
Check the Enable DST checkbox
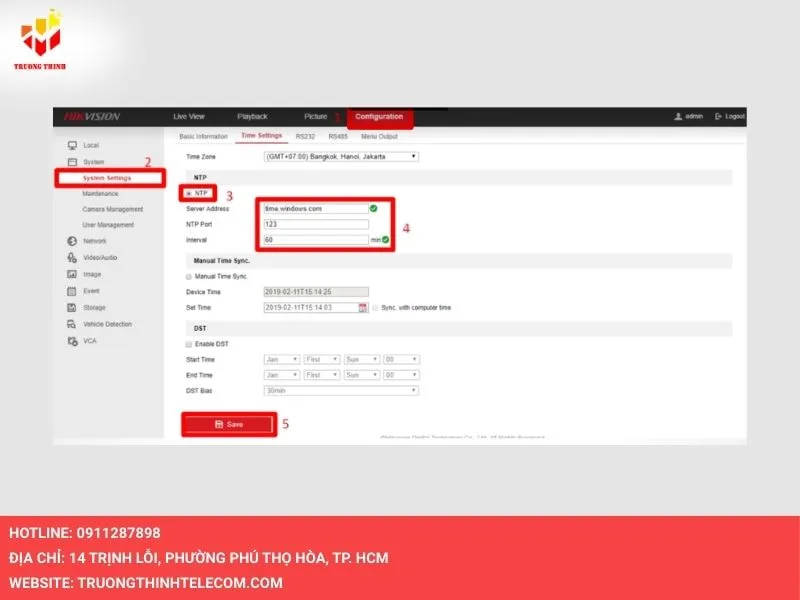click(x=188, y=343)
